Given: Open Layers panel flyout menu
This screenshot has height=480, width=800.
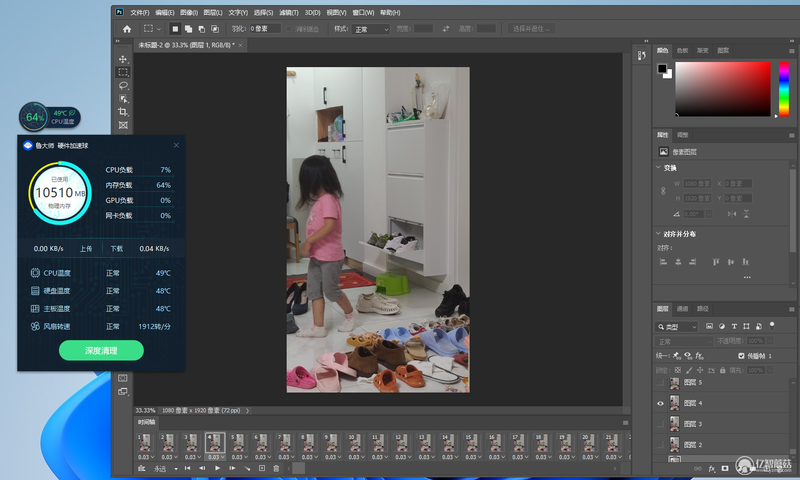Looking at the screenshot, I should (791, 309).
